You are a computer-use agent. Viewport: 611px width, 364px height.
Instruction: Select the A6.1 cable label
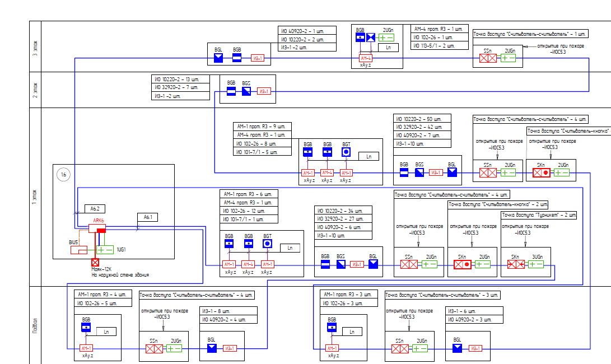tap(148, 217)
